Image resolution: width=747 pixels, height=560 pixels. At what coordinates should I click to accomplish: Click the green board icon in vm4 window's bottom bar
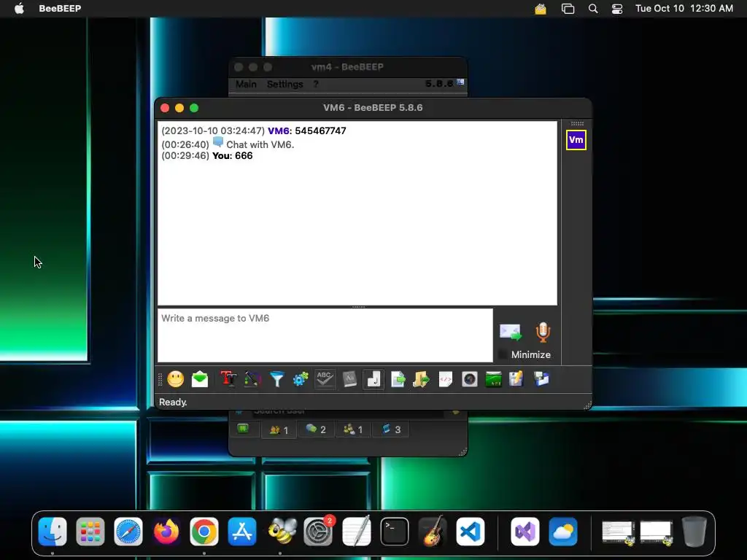(243, 429)
